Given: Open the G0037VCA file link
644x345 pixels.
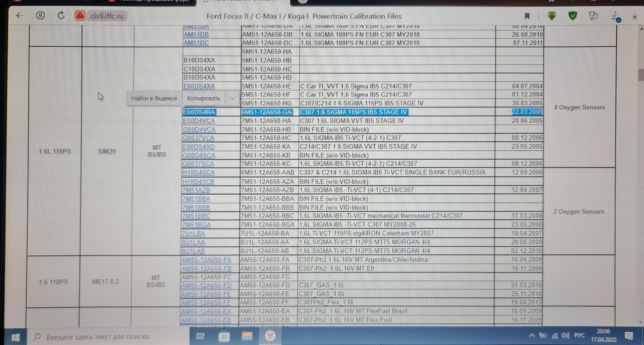Looking at the screenshot, I should 199,138.
